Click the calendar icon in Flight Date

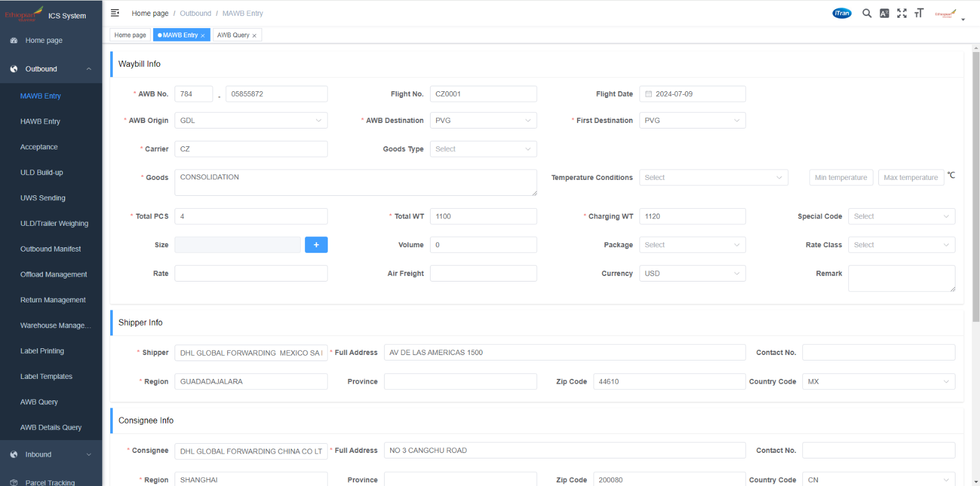(x=649, y=94)
